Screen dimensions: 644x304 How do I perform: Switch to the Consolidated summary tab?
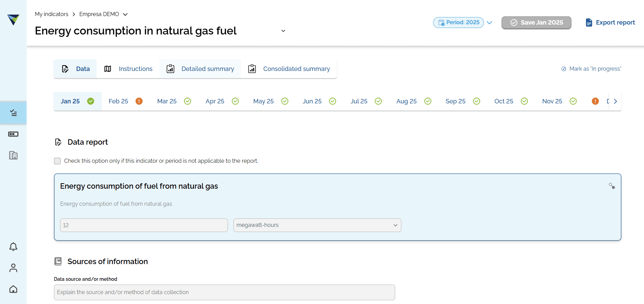289,69
